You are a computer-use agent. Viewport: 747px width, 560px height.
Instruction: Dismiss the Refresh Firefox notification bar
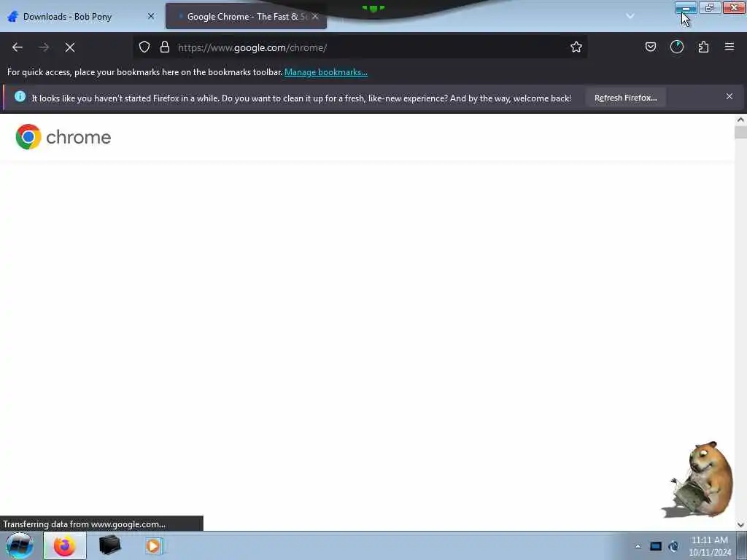pyautogui.click(x=729, y=97)
